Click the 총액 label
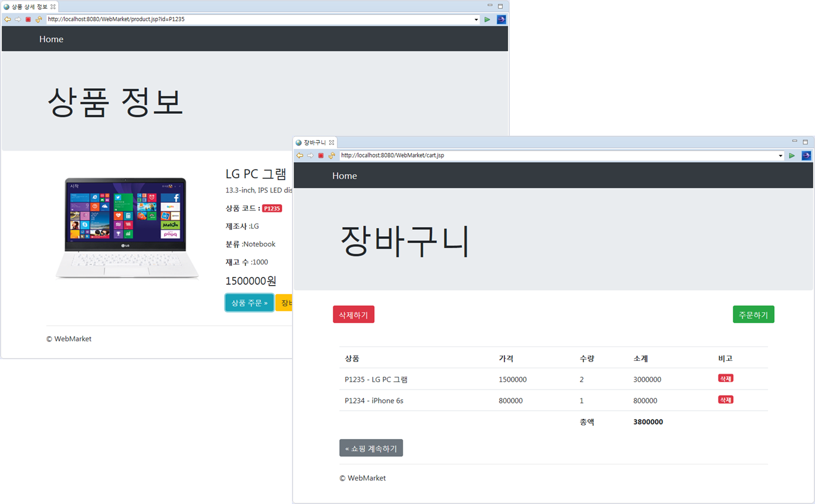This screenshot has width=815, height=504. pos(587,422)
